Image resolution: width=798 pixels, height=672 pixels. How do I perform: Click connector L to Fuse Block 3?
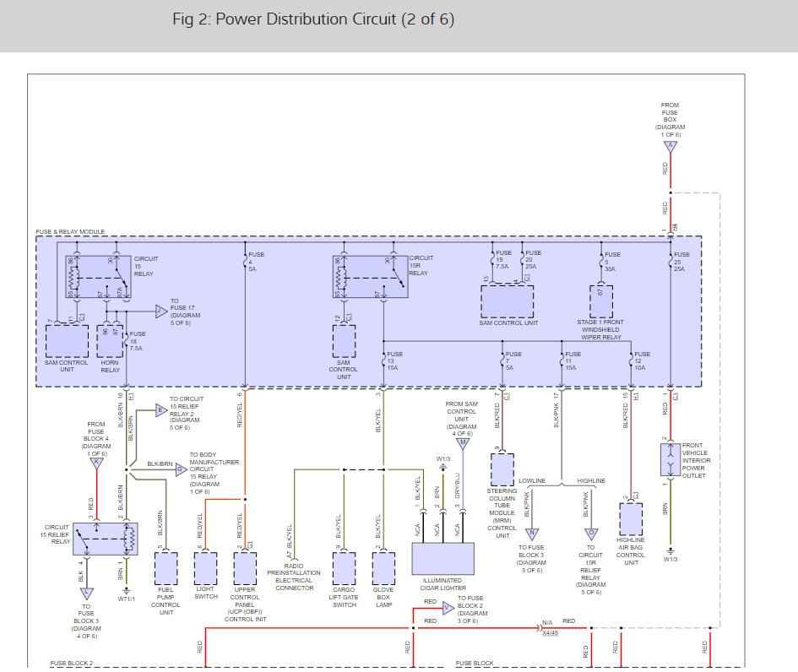88,593
